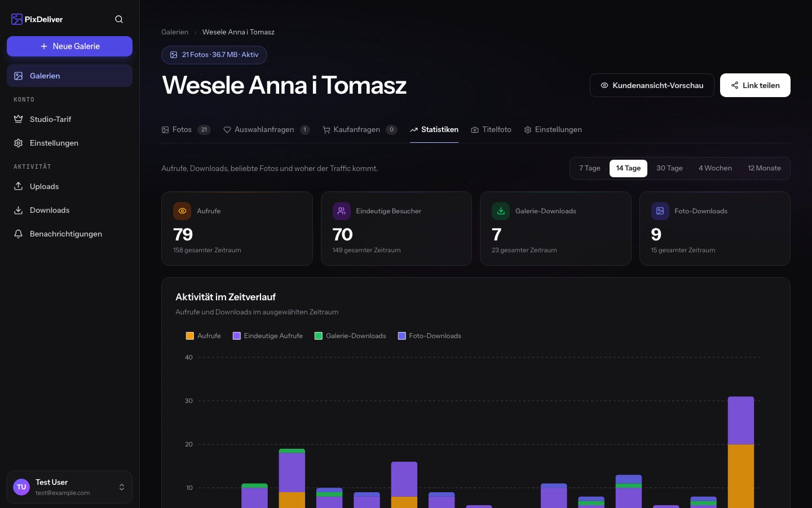Image resolution: width=812 pixels, height=508 pixels.
Task: Open sidebar Einstellungen
Action: tap(69, 143)
